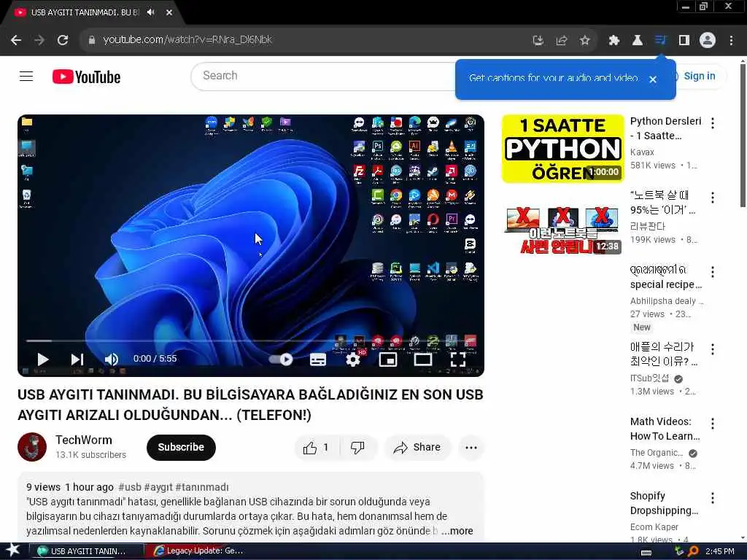Open more actions beside Share
747x560 pixels.
point(471,447)
